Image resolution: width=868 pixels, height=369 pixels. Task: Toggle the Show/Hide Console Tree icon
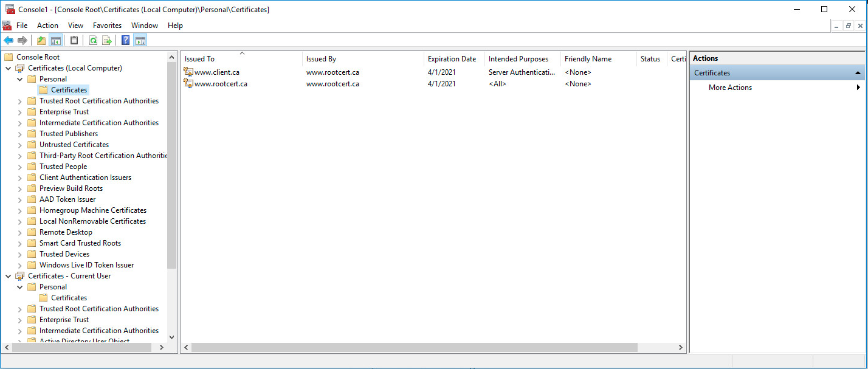(x=56, y=40)
